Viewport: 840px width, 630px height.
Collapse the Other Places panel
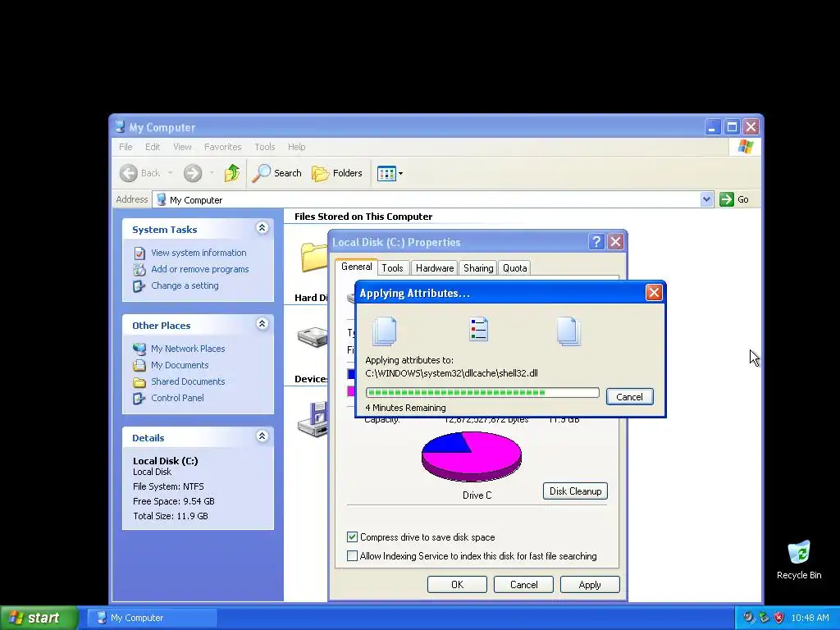tap(262, 324)
